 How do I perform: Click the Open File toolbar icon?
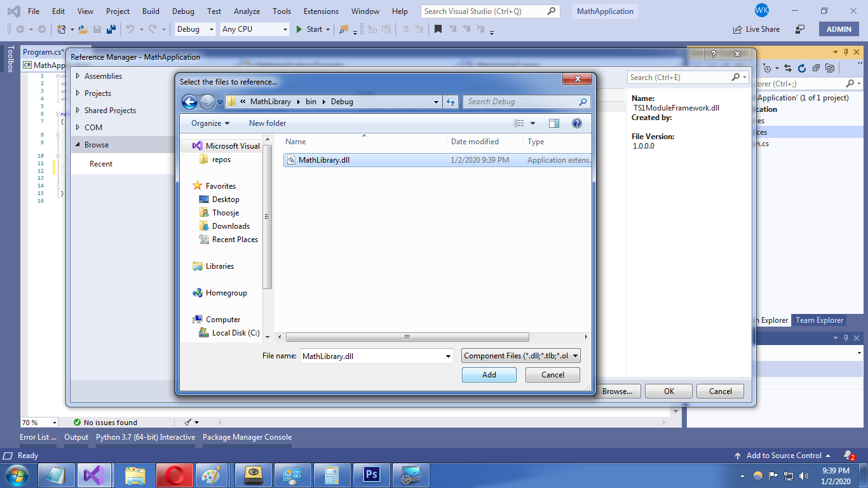coord(83,29)
